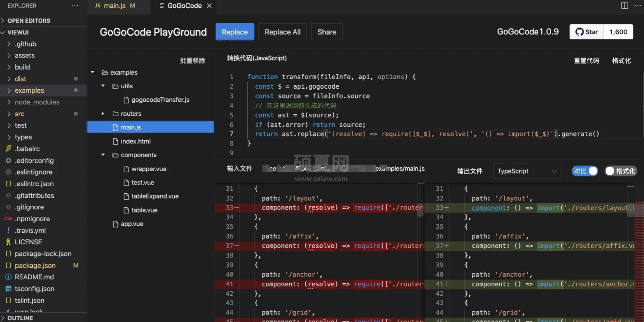Expand the types folder in Explorer
The width and height of the screenshot is (644, 322).
(x=44, y=137)
